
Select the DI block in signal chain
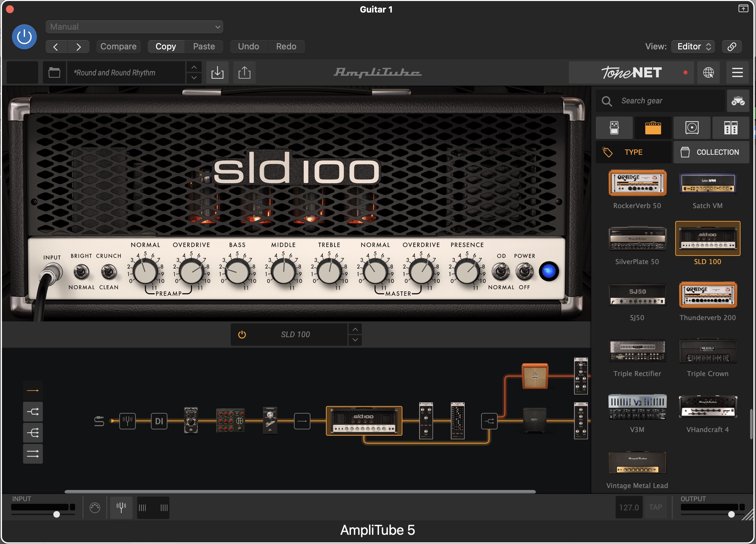[x=159, y=421]
